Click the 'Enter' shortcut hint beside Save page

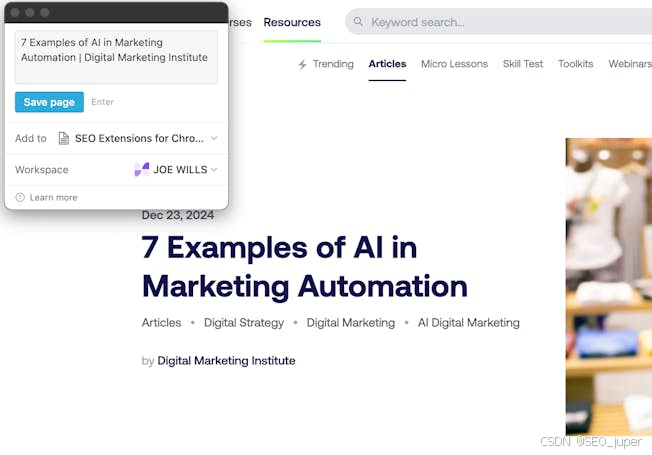point(102,102)
